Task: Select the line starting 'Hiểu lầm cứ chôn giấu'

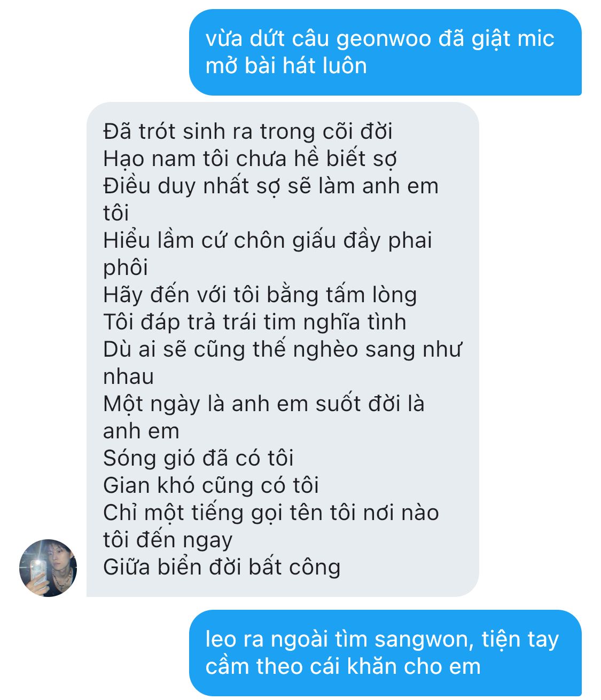Action: click(268, 240)
